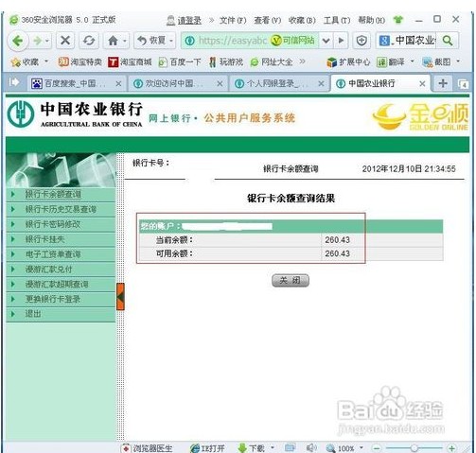Open the 收藏 favorites star button

[26, 62]
